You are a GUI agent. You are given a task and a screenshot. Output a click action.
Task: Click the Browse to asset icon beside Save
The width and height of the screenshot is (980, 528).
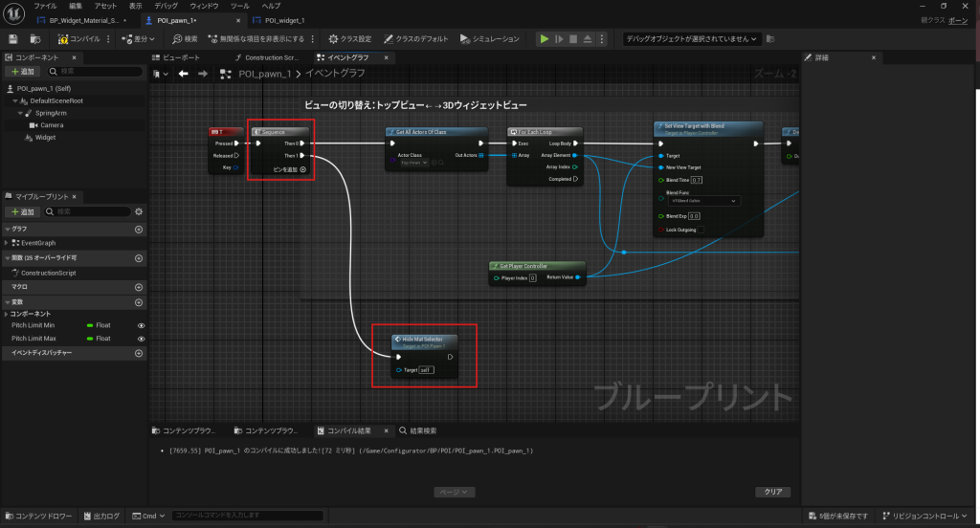tap(35, 39)
